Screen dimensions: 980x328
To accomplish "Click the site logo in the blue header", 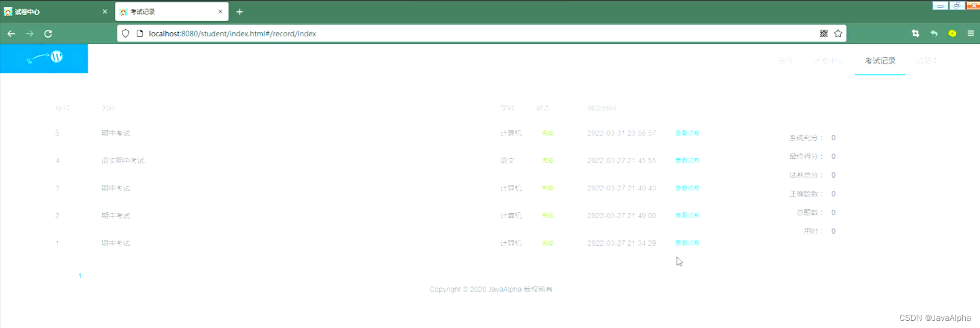I will [x=44, y=58].
